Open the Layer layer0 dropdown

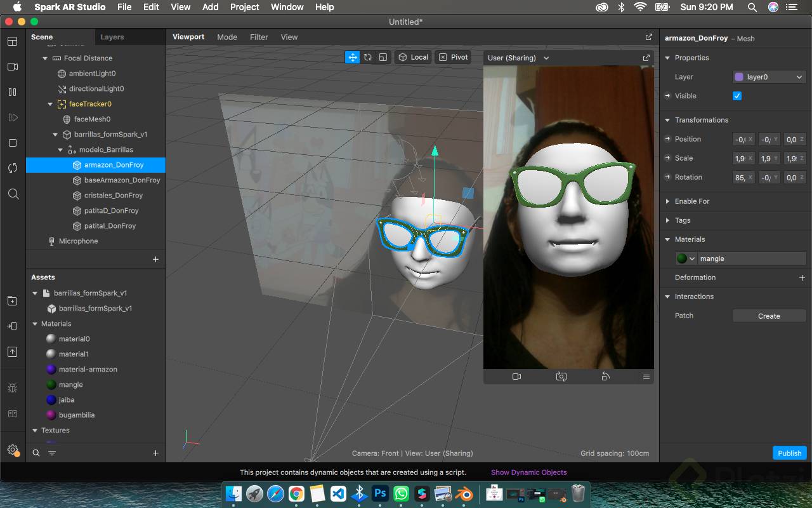tap(769, 77)
